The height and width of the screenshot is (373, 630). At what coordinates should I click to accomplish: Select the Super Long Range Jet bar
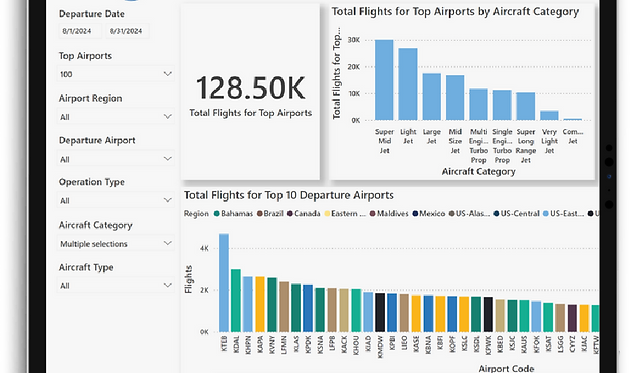(526, 107)
